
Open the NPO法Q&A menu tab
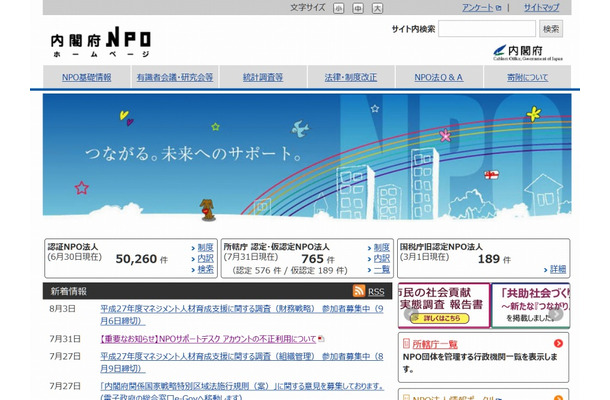tap(439, 77)
